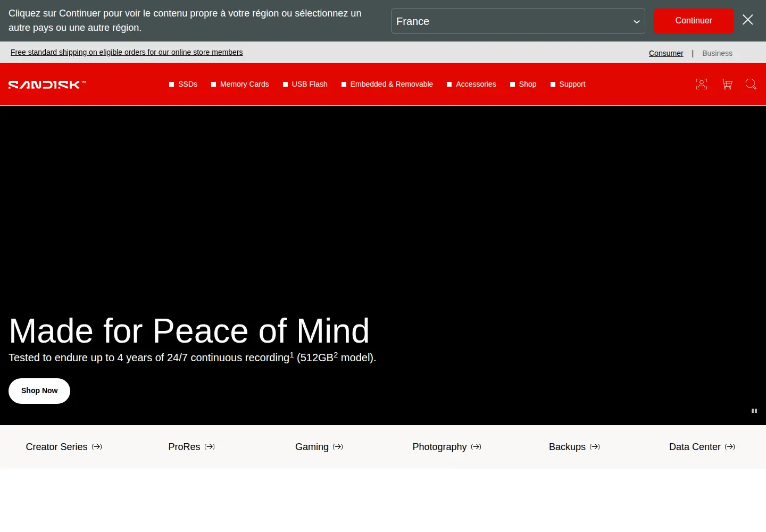The image size is (766, 532).
Task: Open the Memory Cards menu
Action: click(x=240, y=84)
